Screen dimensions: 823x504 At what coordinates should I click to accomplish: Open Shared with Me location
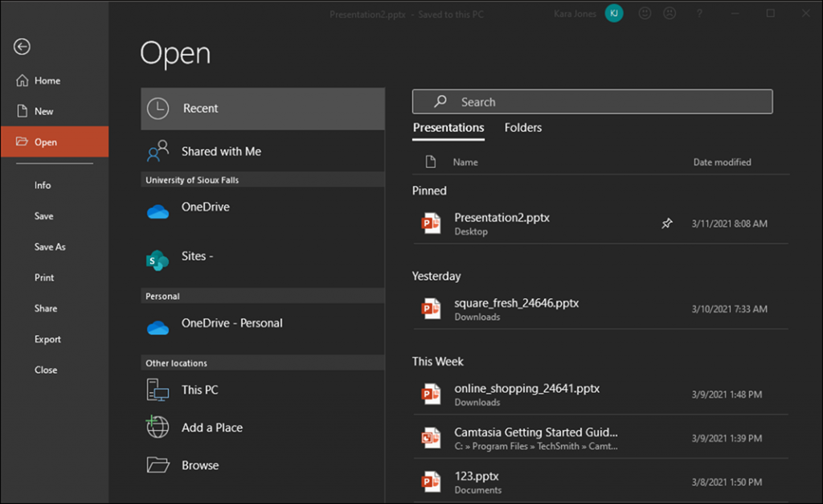(263, 151)
